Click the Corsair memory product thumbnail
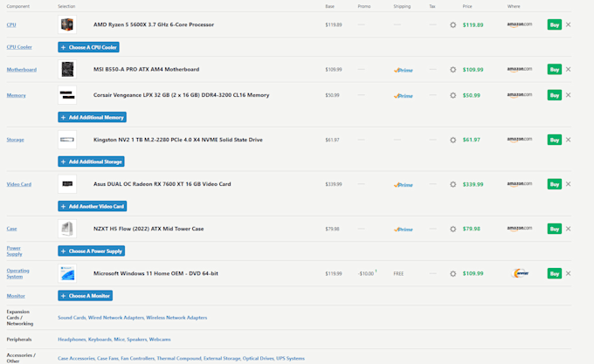The height and width of the screenshot is (364, 594). click(x=67, y=95)
